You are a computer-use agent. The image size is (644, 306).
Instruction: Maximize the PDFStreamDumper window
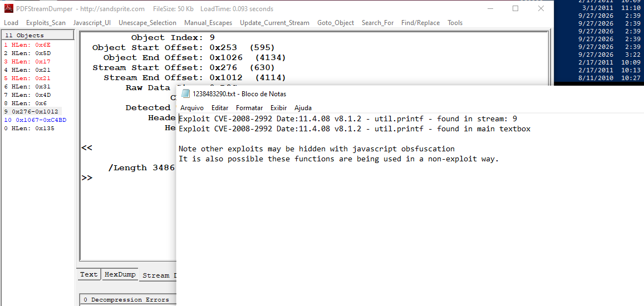click(515, 8)
